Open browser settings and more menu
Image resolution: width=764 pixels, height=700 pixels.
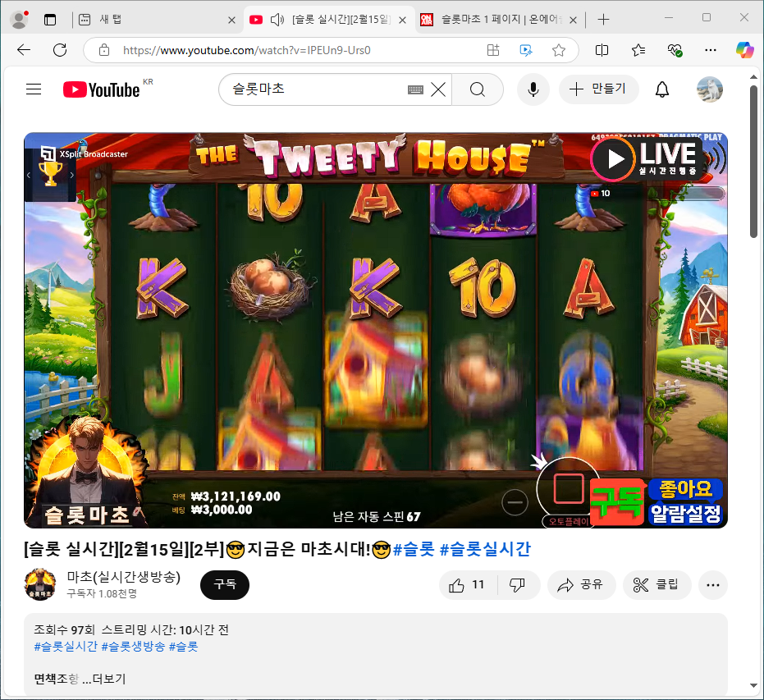point(711,50)
